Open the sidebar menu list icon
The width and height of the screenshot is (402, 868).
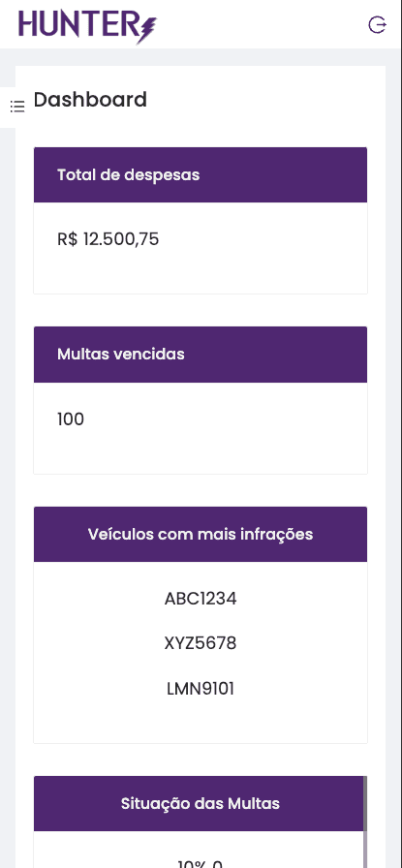pyautogui.click(x=17, y=107)
